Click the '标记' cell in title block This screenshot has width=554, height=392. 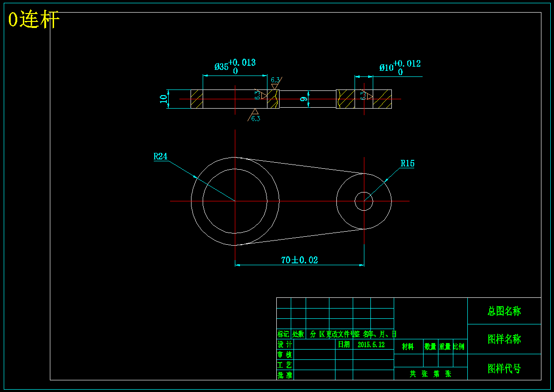coord(283,334)
